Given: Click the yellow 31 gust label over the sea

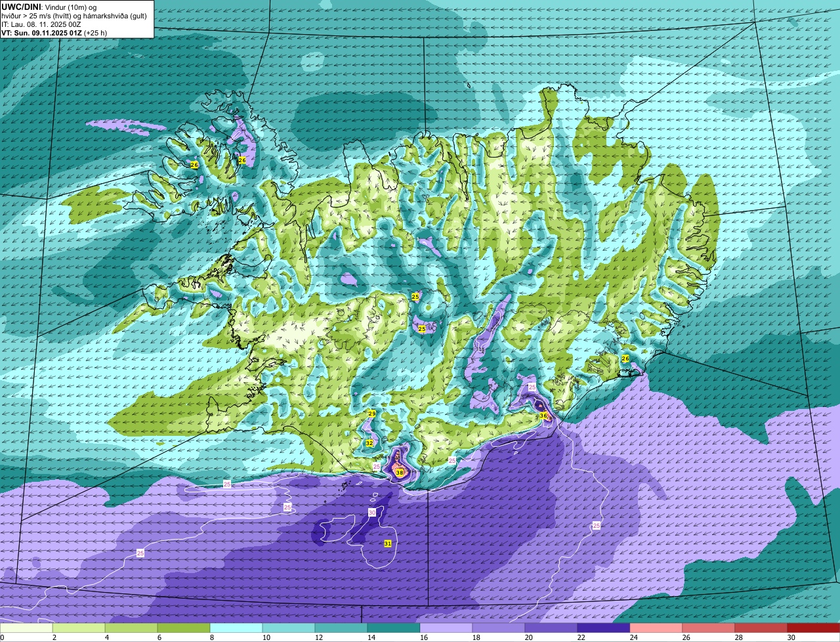Looking at the screenshot, I should 388,544.
